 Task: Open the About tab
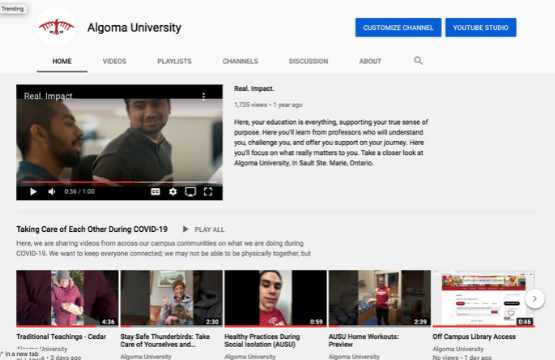point(370,61)
